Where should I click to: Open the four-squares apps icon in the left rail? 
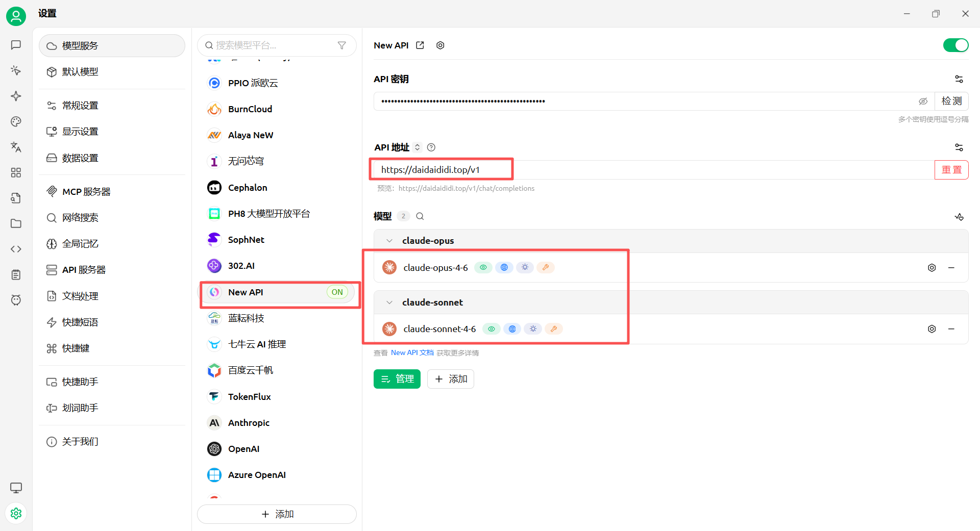pyautogui.click(x=16, y=172)
